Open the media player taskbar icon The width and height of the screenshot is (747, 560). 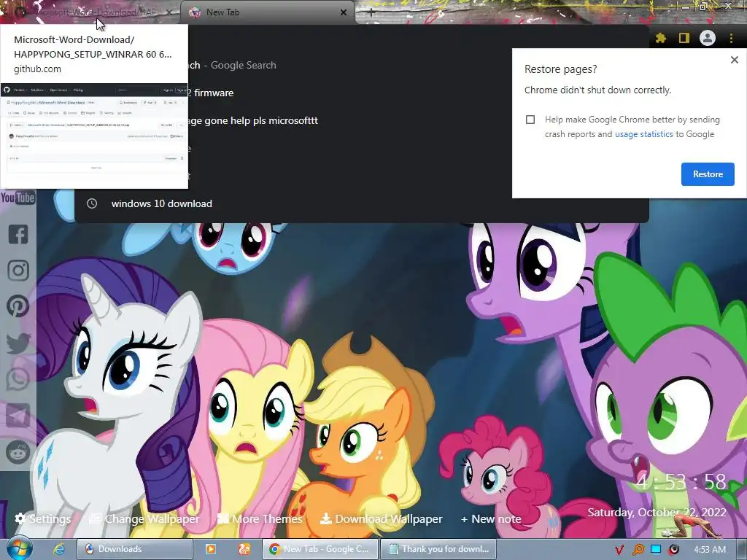pyautogui.click(x=210, y=549)
